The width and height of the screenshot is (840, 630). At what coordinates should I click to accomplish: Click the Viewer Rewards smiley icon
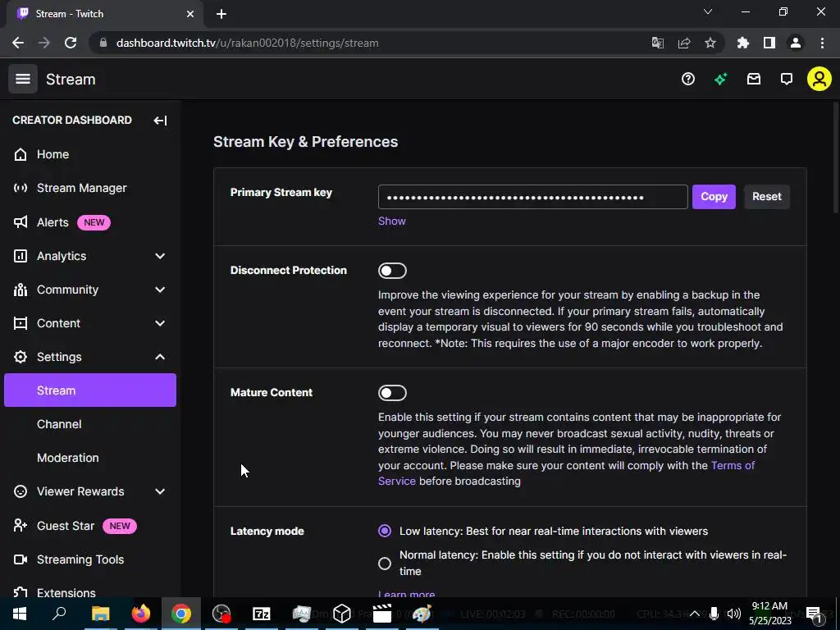[x=21, y=491]
